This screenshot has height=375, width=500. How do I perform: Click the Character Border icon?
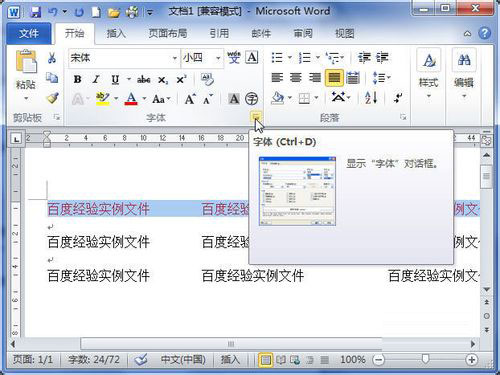coord(252,57)
